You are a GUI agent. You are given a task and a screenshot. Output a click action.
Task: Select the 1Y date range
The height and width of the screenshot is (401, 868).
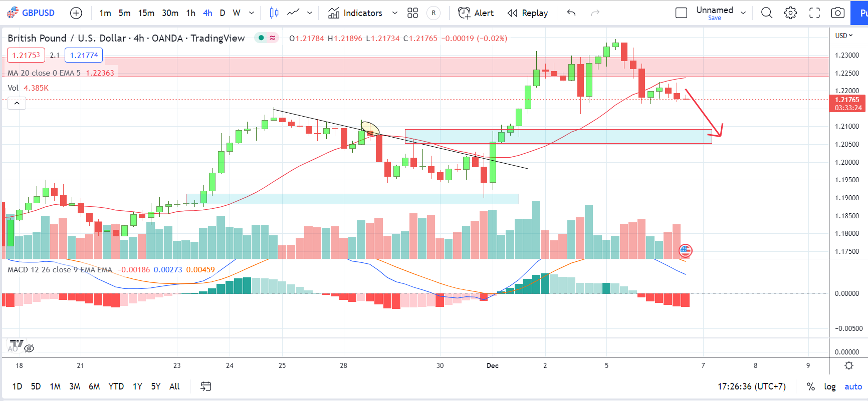pos(137,386)
